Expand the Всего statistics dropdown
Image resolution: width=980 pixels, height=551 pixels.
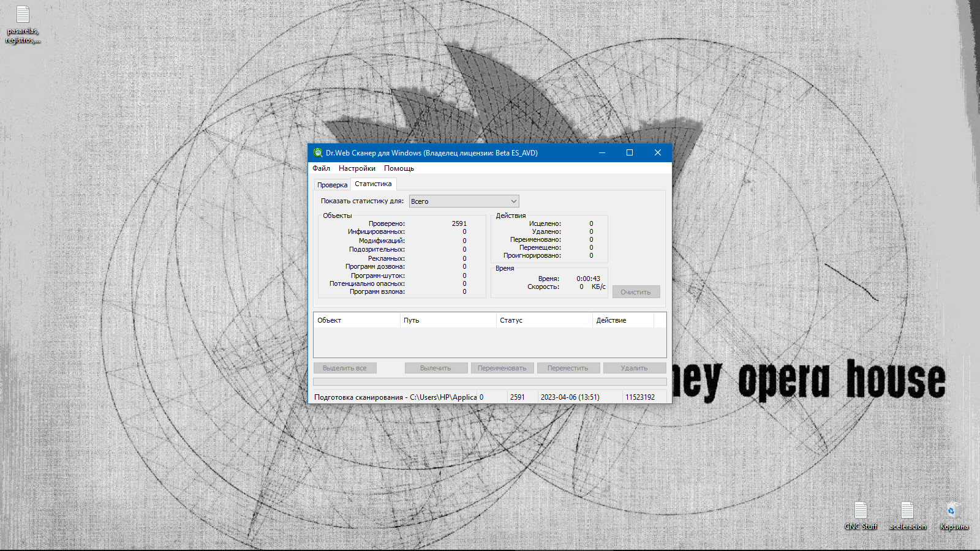[464, 201]
